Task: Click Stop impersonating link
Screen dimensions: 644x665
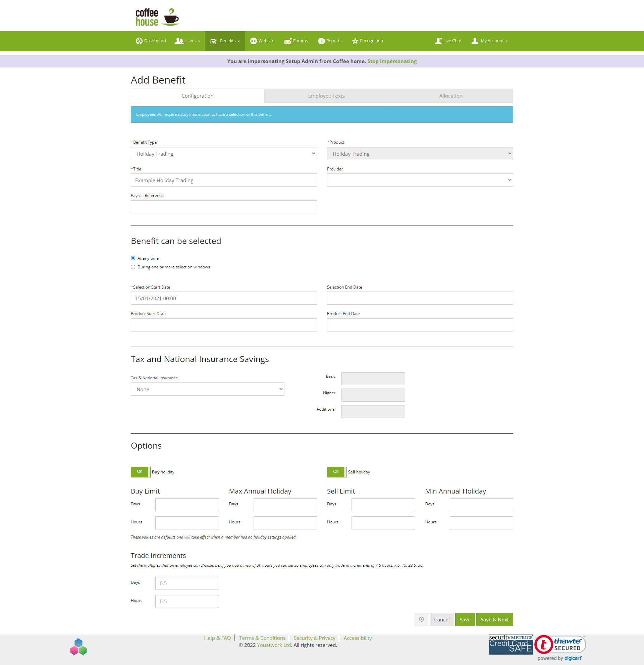Action: click(392, 61)
